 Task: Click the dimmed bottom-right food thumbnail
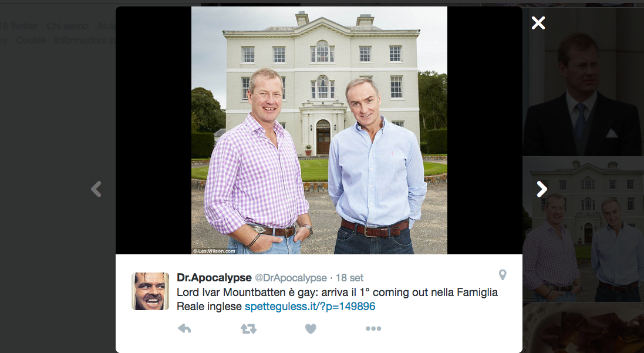coord(583,328)
